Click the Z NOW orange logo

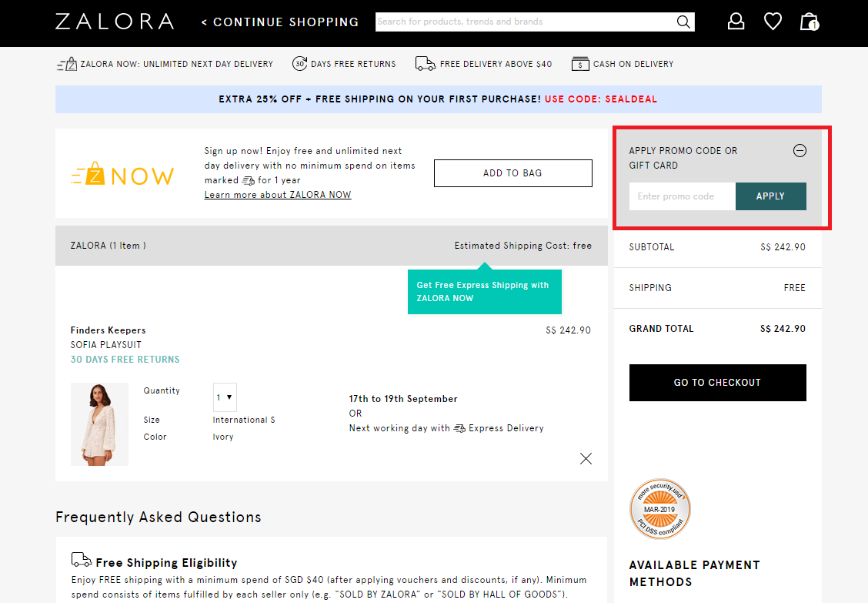pyautogui.click(x=122, y=174)
